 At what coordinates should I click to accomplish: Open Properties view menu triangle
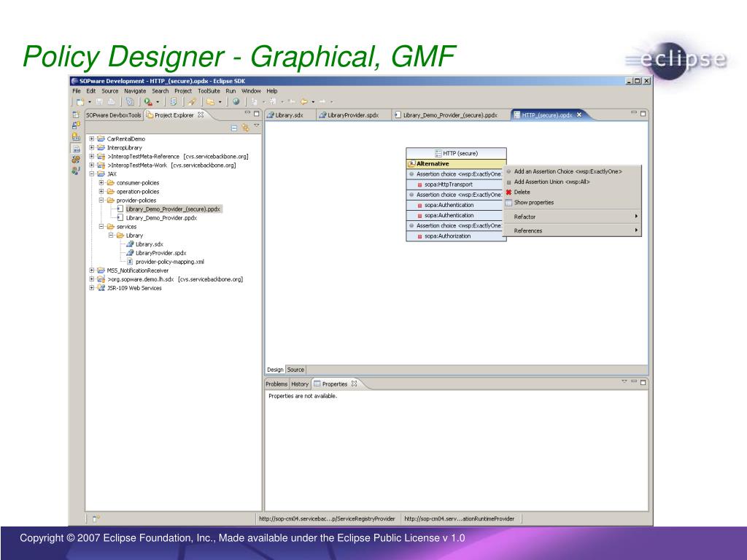624,381
